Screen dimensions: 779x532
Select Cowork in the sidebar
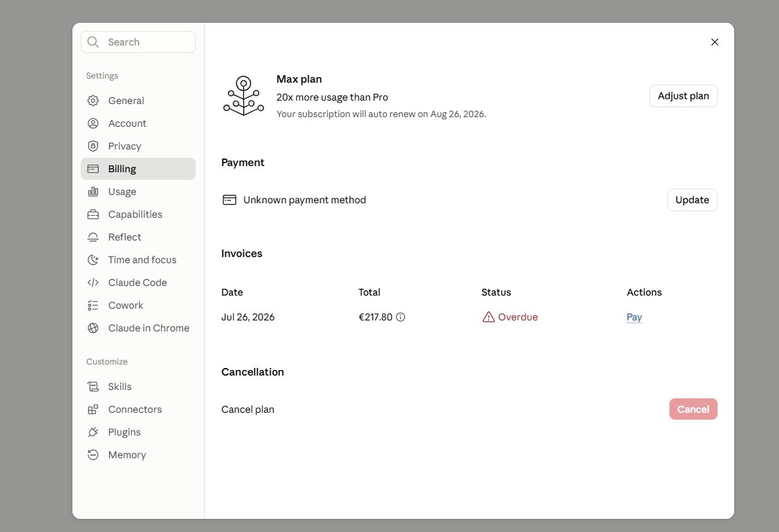point(138,305)
